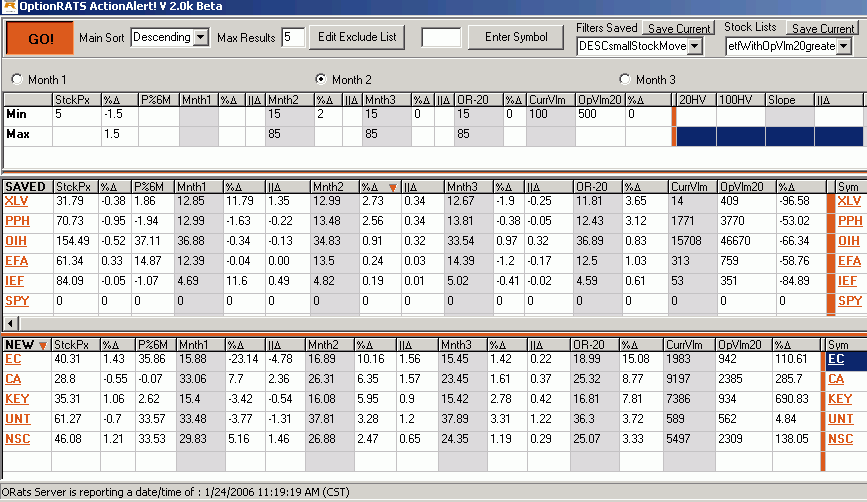Screen dimensions: 867x502
Task: Click the Enter Symbol button
Action: coord(516,37)
